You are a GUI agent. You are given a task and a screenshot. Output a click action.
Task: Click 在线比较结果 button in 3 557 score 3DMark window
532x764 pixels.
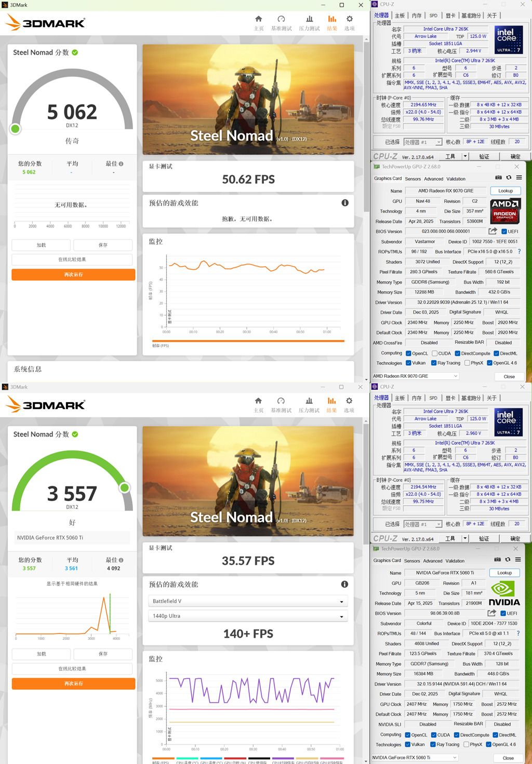click(72, 669)
